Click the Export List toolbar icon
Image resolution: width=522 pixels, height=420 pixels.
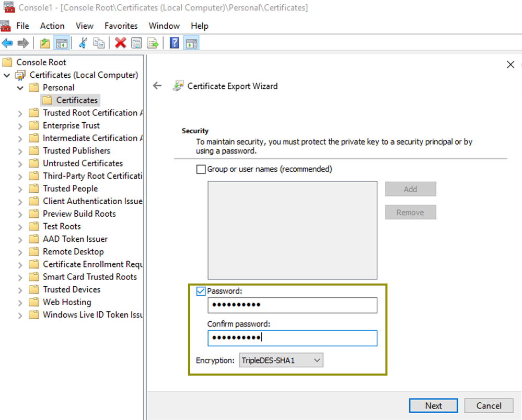tap(153, 43)
